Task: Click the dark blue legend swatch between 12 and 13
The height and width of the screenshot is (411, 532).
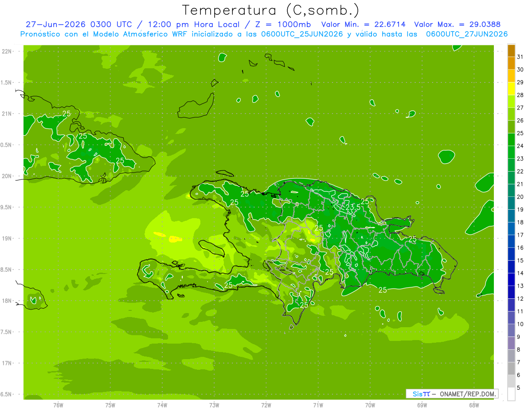Action: pyautogui.click(x=511, y=292)
